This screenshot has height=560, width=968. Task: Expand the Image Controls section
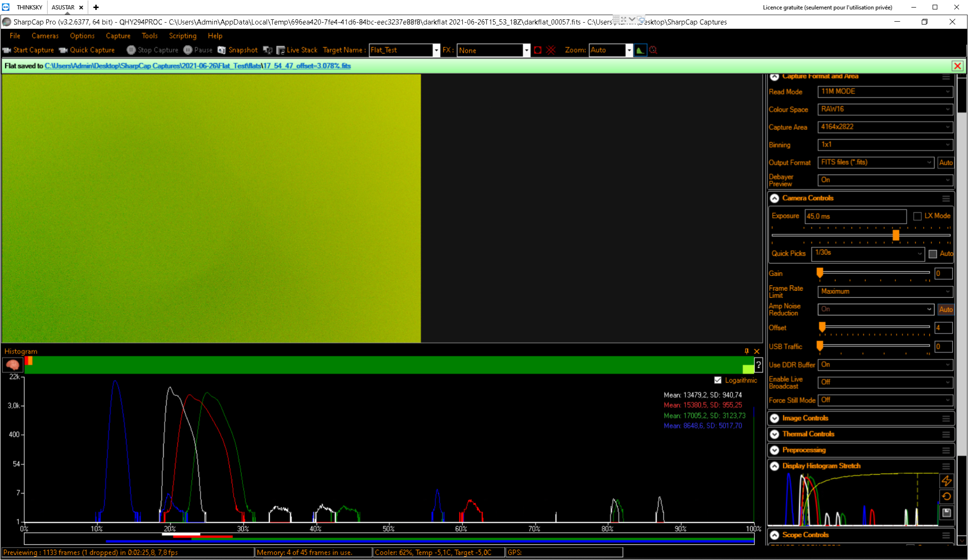(774, 419)
